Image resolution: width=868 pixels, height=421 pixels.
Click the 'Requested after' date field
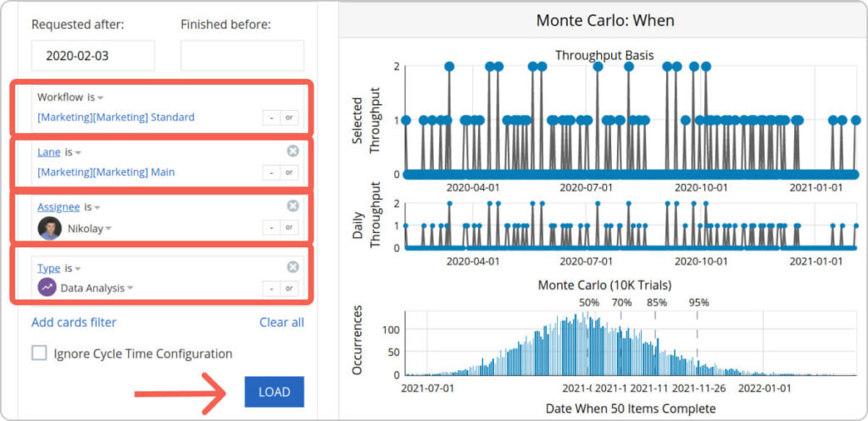[x=93, y=56]
